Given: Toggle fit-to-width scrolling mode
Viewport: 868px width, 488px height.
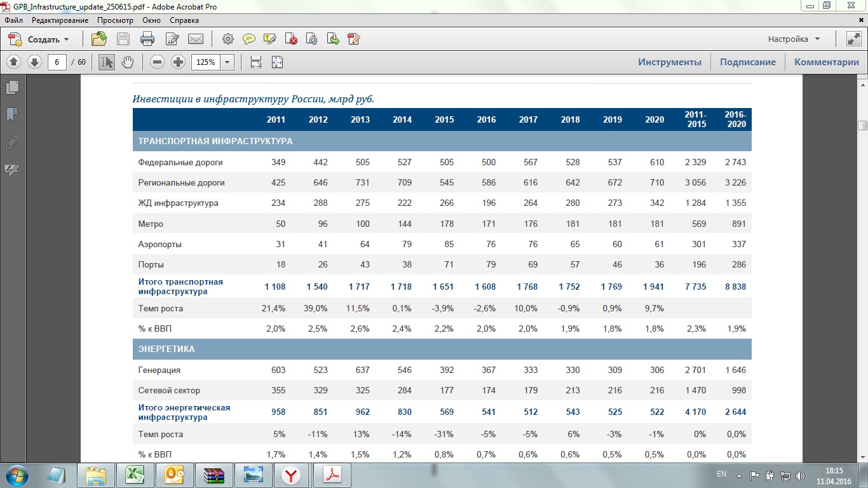Looking at the screenshot, I should [256, 62].
